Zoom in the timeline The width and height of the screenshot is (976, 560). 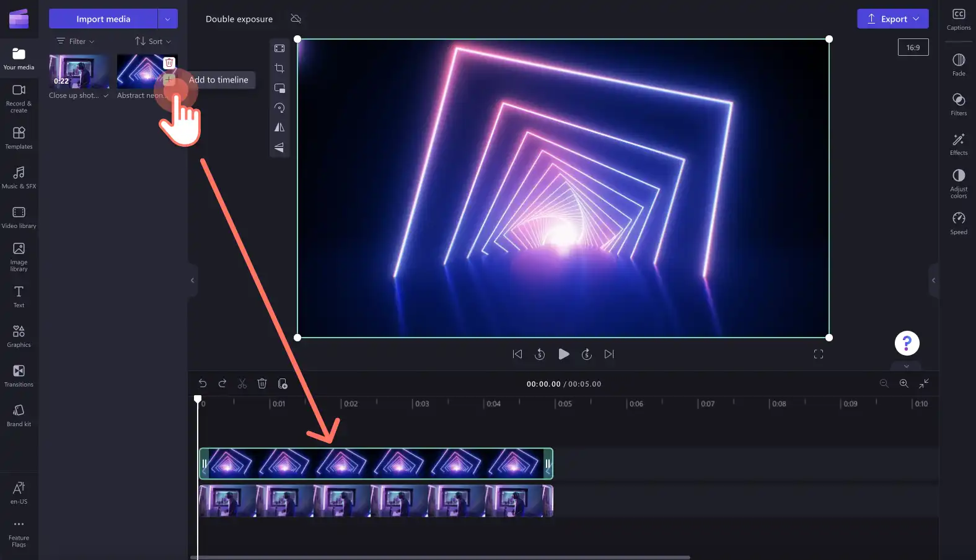(904, 384)
